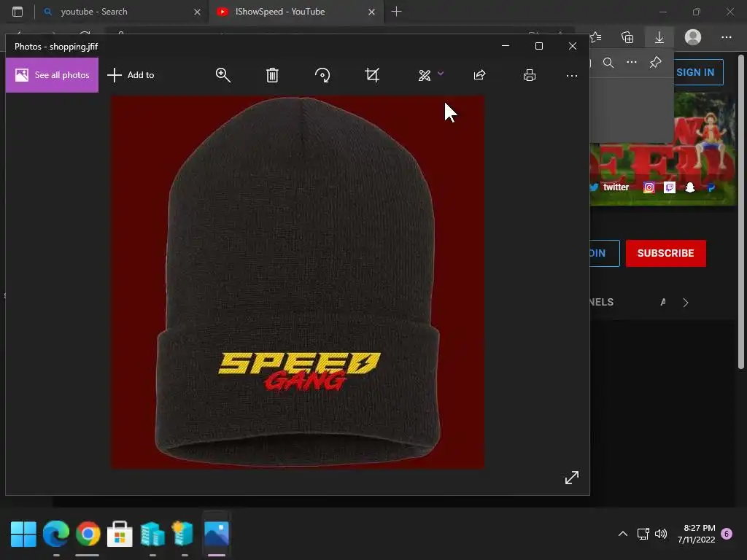Viewport: 747px width, 560px height.
Task: Open the twitter link on banner
Action: [x=610, y=187]
